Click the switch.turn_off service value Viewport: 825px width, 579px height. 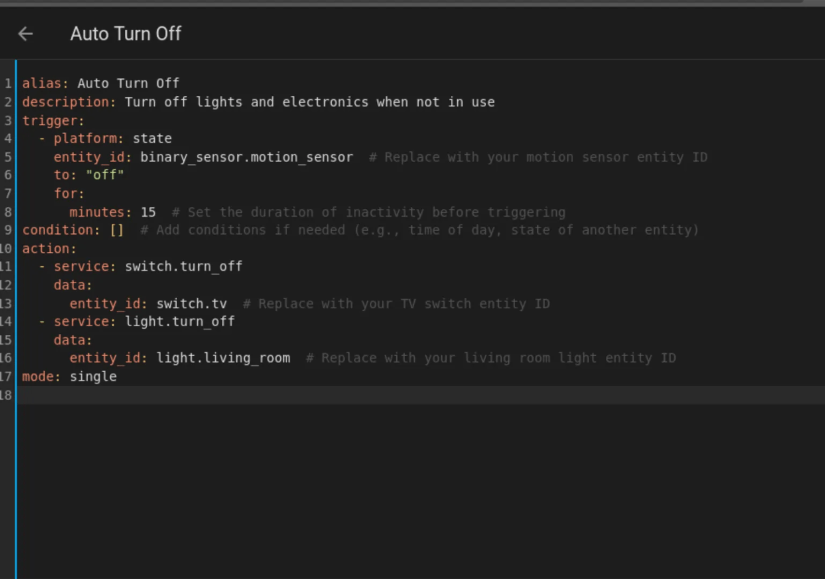[183, 266]
